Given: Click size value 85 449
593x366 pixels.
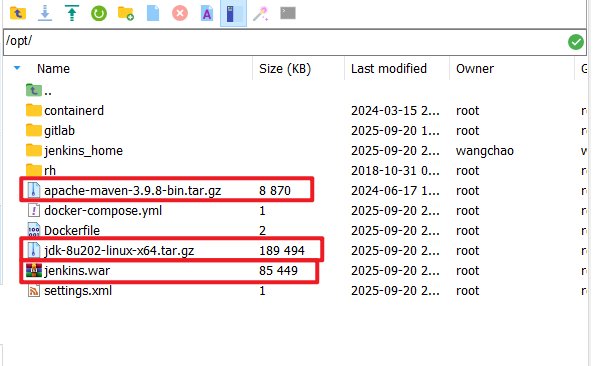Looking at the screenshot, I should [x=278, y=271].
